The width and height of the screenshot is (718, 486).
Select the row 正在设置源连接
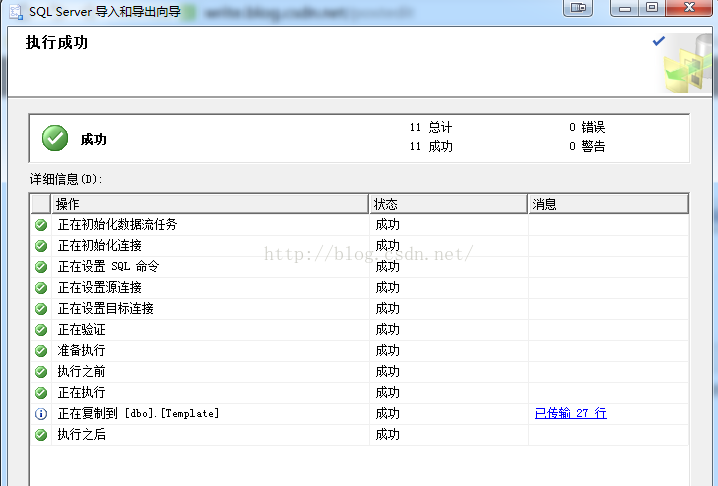(x=359, y=288)
